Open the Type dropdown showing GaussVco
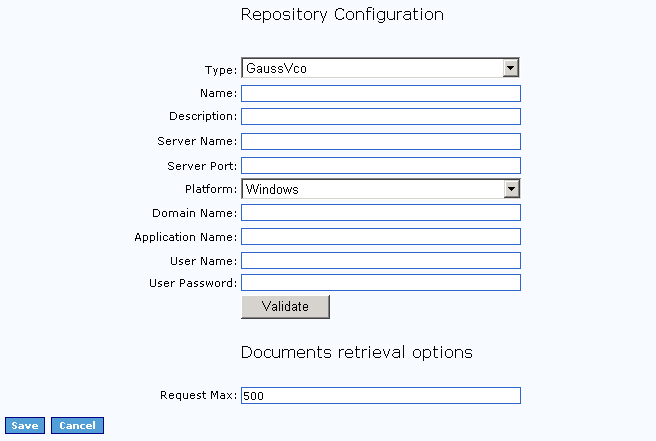This screenshot has height=441, width=656. point(380,68)
